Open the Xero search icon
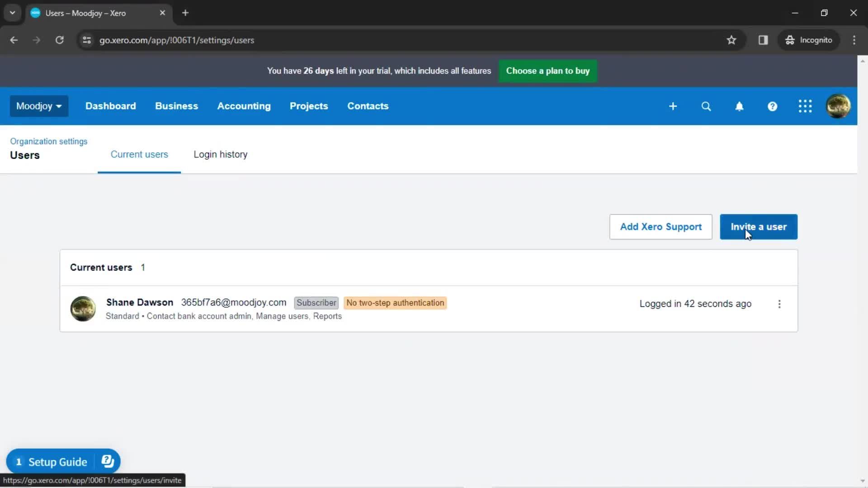Screen dimensions: 868x488 pos(706,106)
